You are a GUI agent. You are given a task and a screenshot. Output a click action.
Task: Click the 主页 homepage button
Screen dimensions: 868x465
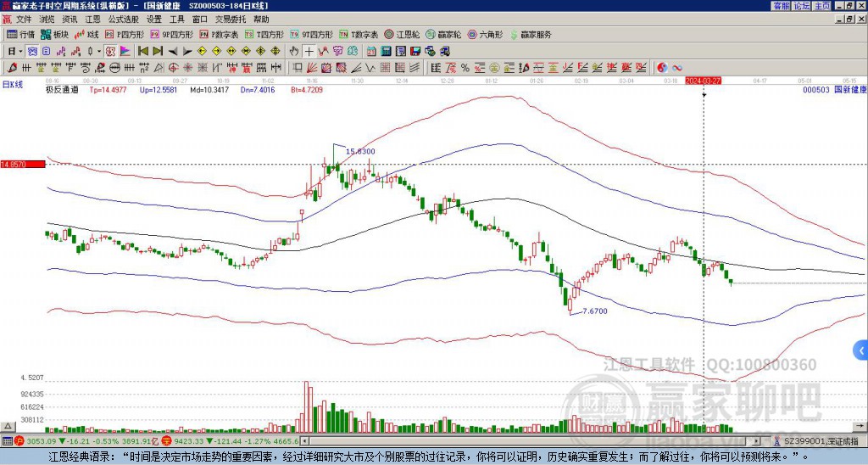(x=821, y=6)
